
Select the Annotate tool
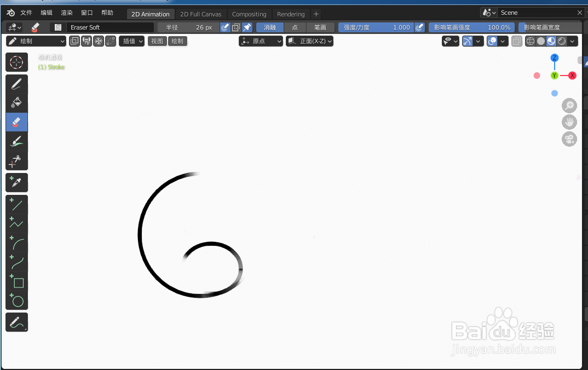click(16, 322)
